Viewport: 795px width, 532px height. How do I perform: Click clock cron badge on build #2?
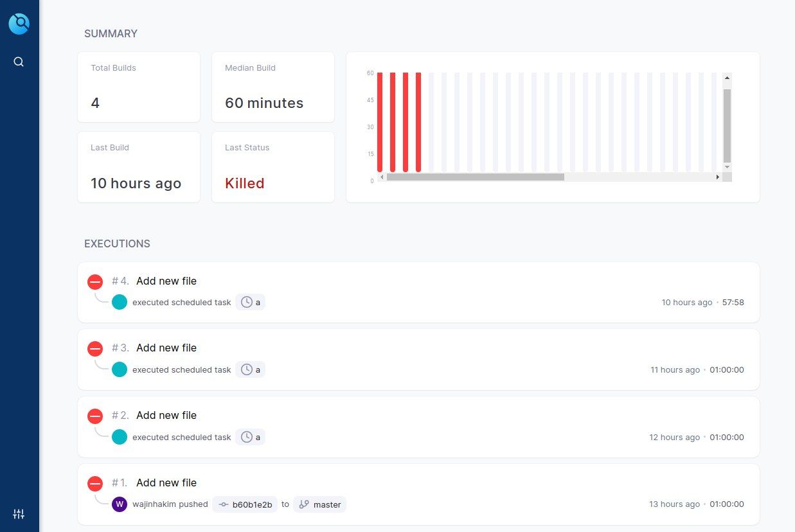[x=250, y=437]
